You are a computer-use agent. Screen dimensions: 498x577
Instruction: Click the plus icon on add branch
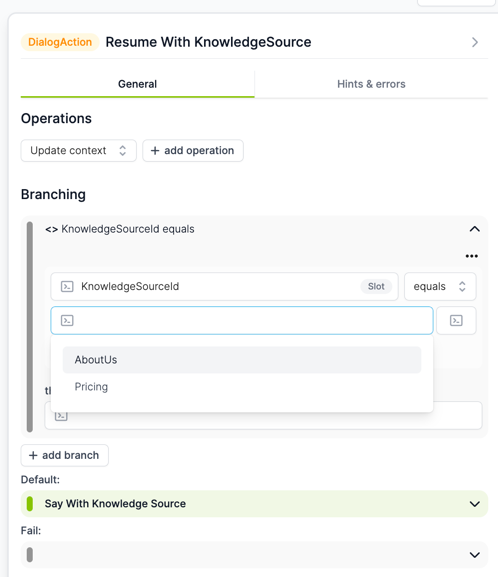pos(33,455)
